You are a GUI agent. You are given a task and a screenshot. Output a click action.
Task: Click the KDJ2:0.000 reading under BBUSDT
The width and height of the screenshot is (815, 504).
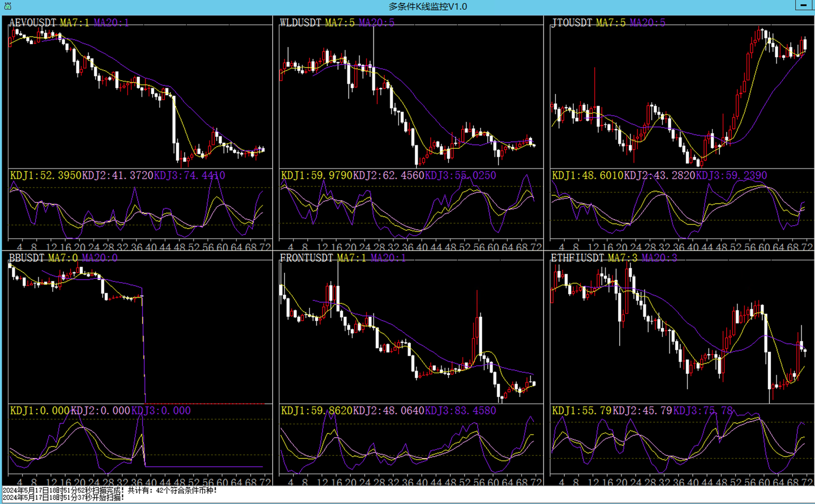point(100,411)
